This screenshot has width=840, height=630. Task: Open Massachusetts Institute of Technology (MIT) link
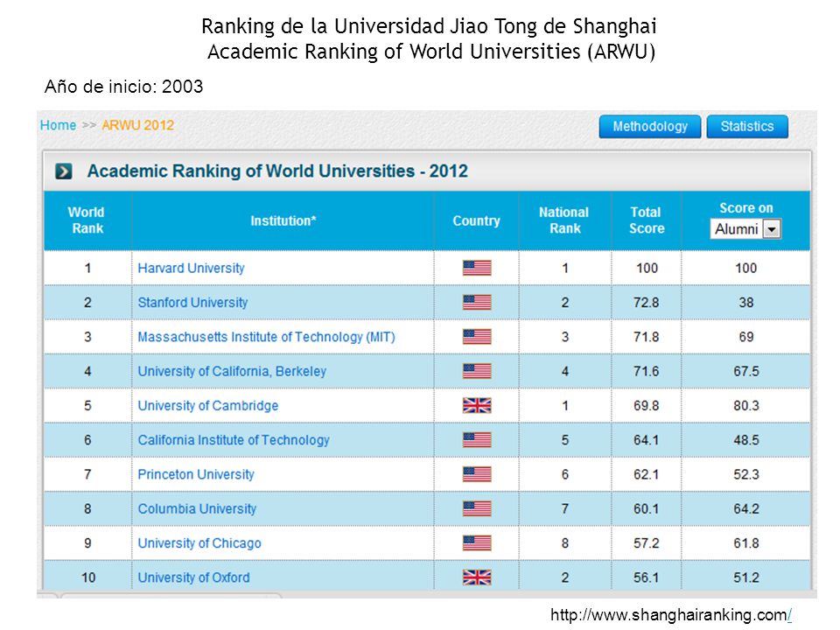click(266, 337)
